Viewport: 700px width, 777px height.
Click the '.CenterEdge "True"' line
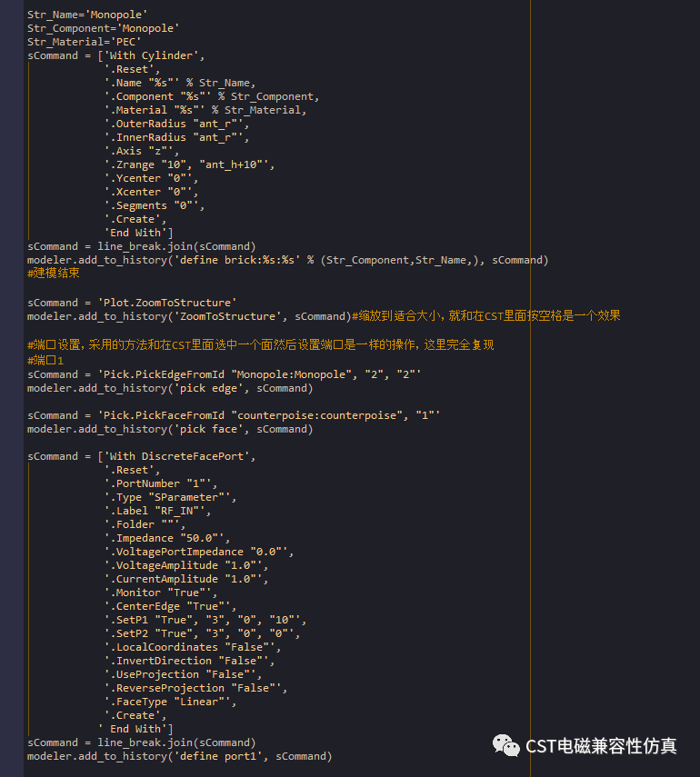pyautogui.click(x=170, y=606)
